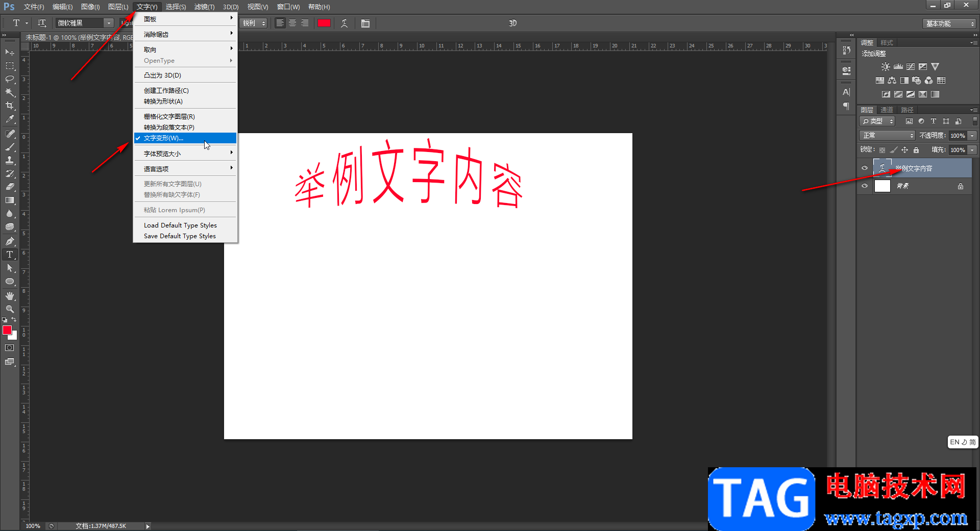Add a Vibrance adjustment

[x=935, y=67]
